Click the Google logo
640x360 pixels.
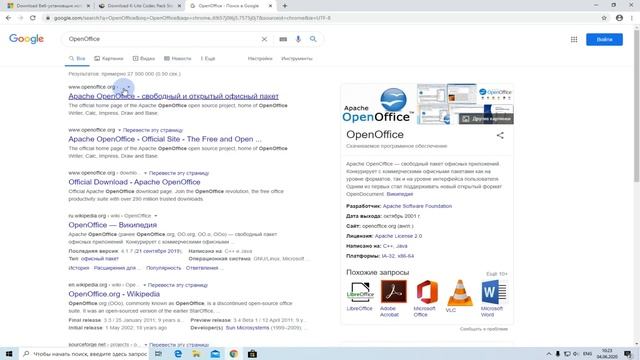pos(27,39)
